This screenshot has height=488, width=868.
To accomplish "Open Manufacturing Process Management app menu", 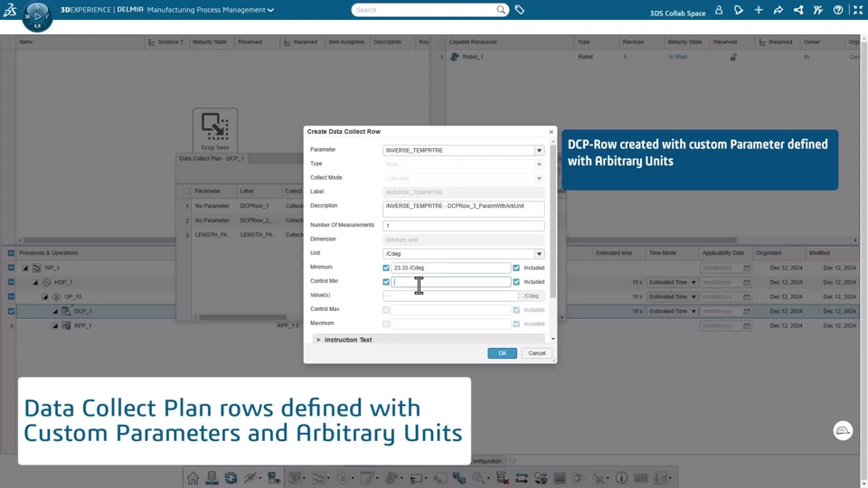I will click(211, 10).
